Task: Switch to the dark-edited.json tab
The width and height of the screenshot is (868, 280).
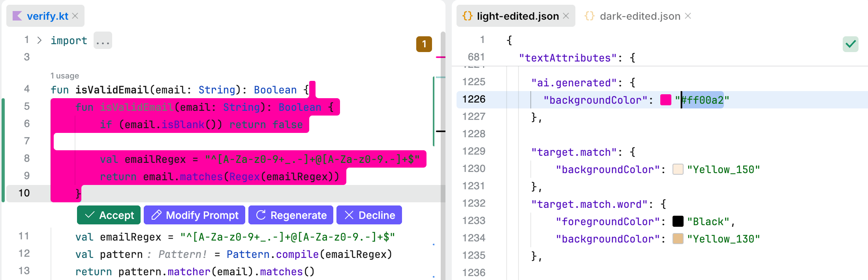Action: [640, 16]
